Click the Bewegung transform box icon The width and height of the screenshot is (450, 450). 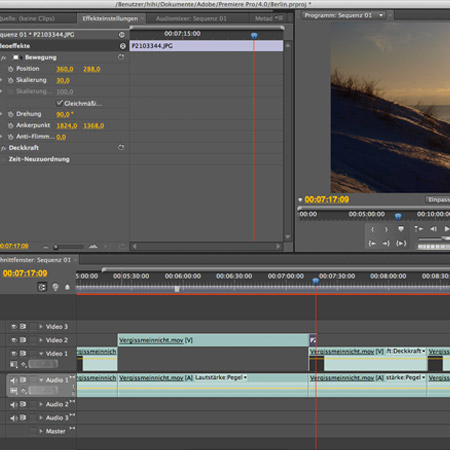click(16, 57)
